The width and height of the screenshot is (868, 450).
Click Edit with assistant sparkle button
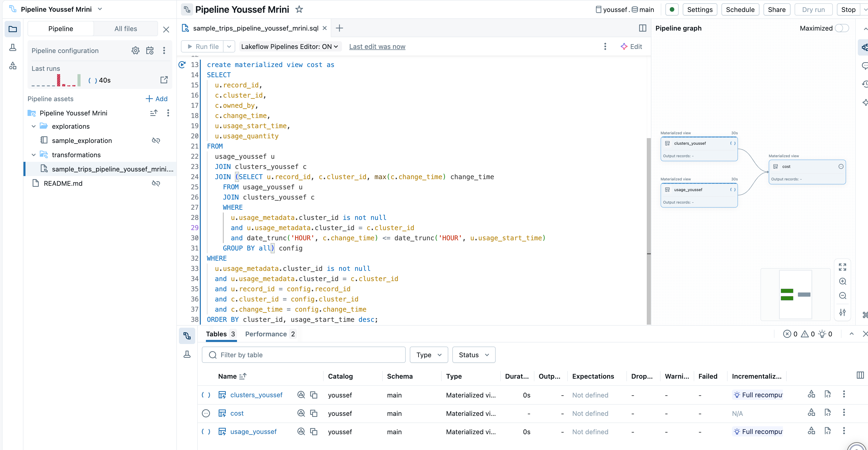[x=631, y=46]
